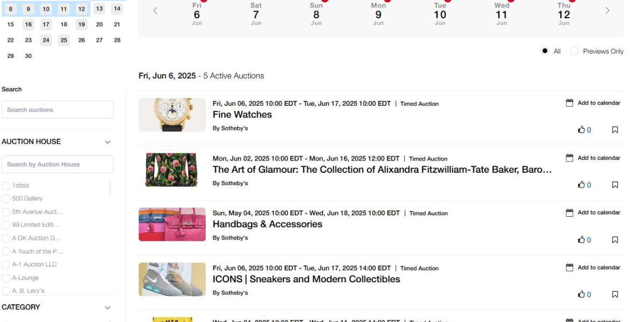This screenshot has width=644, height=322.
Task: Click calendar icon for ICONS Sneakers auction
Action: click(569, 267)
